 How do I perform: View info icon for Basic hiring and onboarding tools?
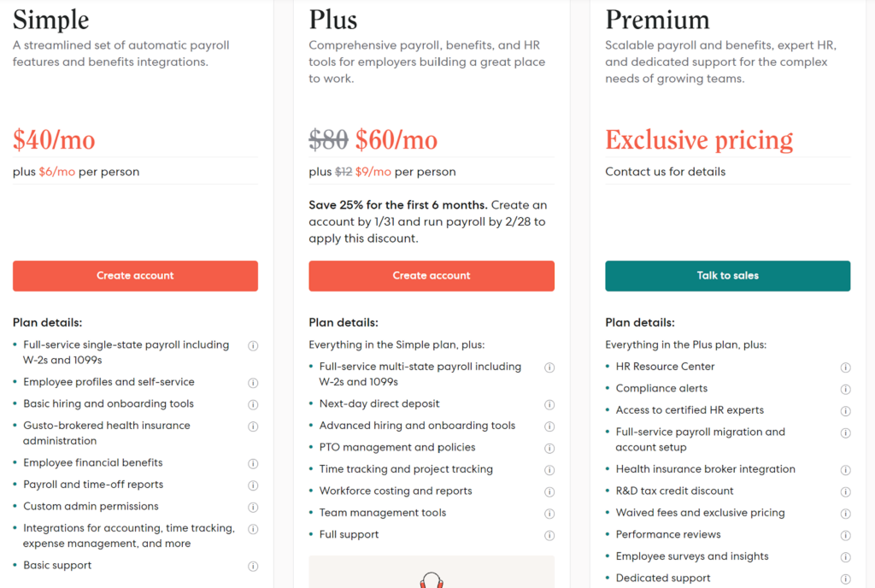point(253,403)
